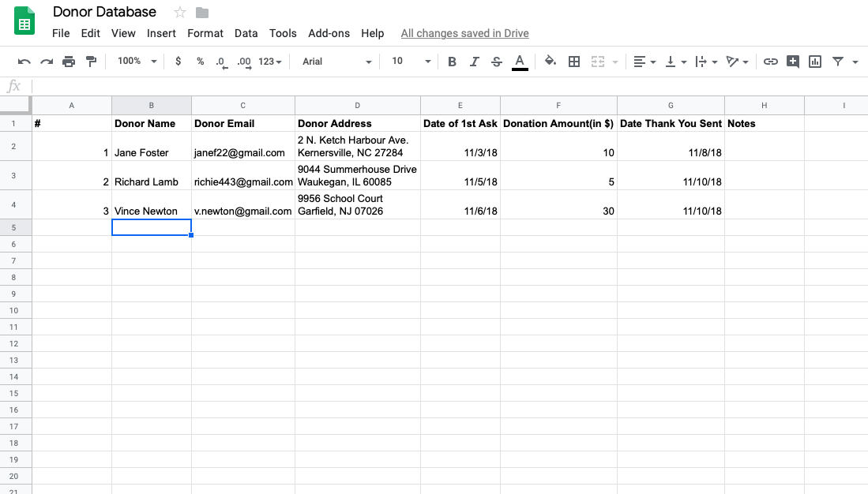
Task: Select the donation amount 30 cell
Action: click(x=558, y=205)
